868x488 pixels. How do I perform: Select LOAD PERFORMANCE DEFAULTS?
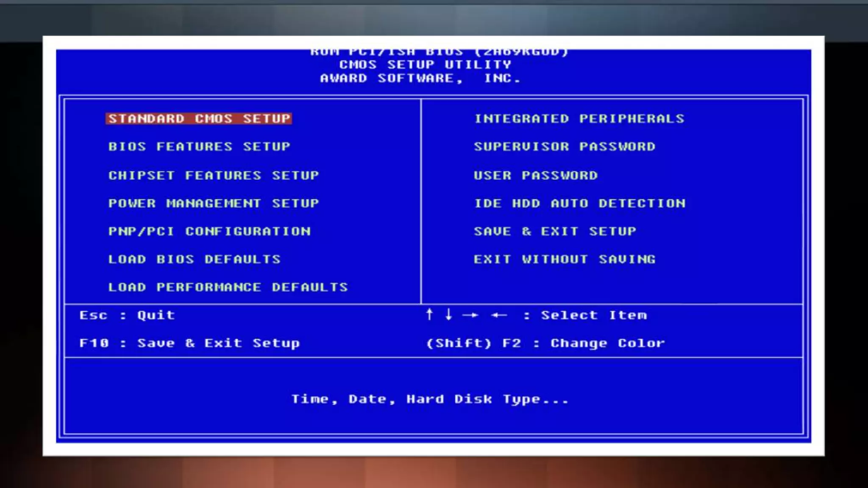coord(228,287)
